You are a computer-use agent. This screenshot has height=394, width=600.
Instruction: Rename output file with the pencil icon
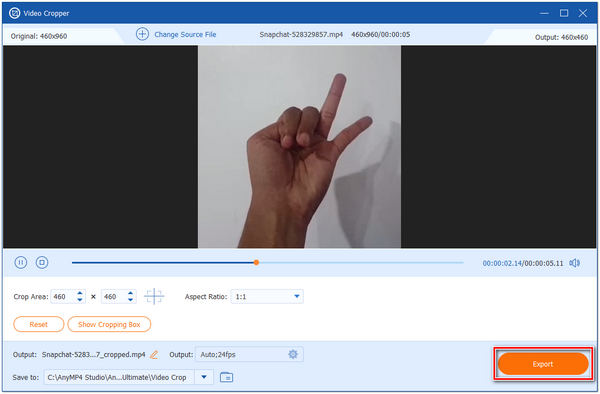[154, 355]
